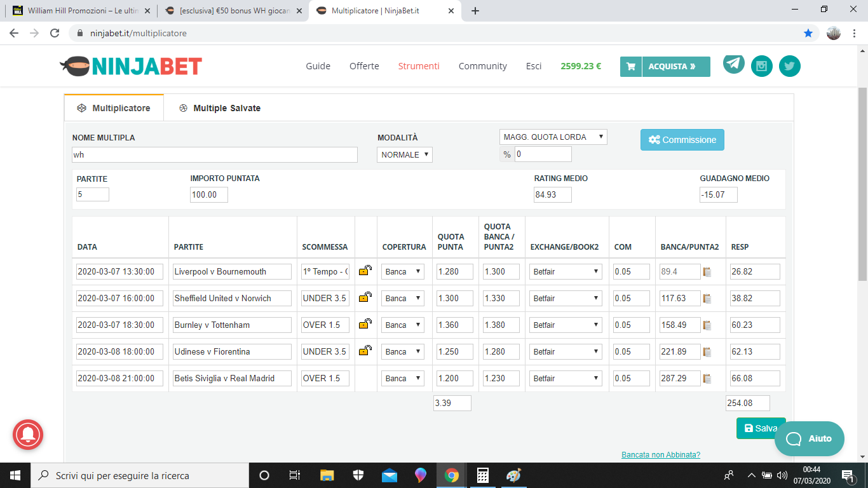Open Exchange dropdown for Betis Siviglia row
The image size is (868, 488).
(566, 378)
